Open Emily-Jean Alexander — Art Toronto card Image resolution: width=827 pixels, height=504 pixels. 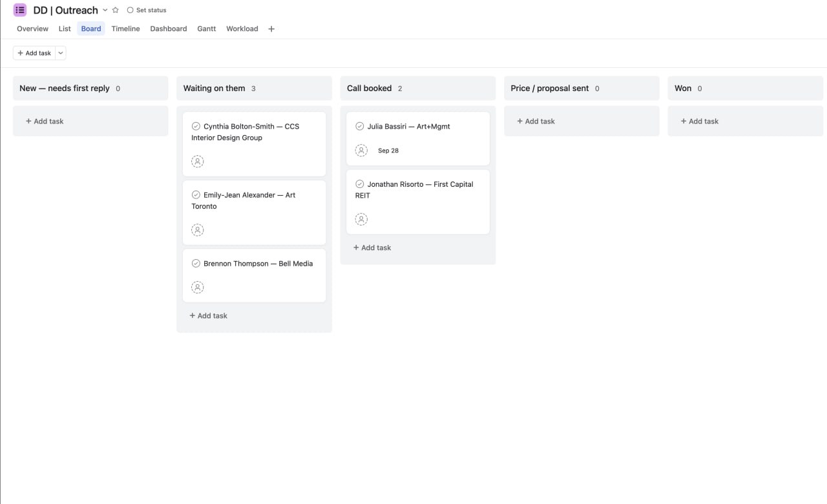click(254, 212)
